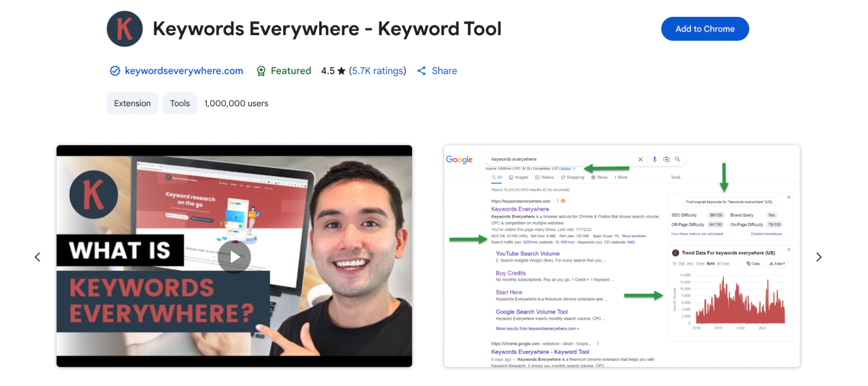
Task: Select the Tools category chip
Action: click(x=180, y=103)
